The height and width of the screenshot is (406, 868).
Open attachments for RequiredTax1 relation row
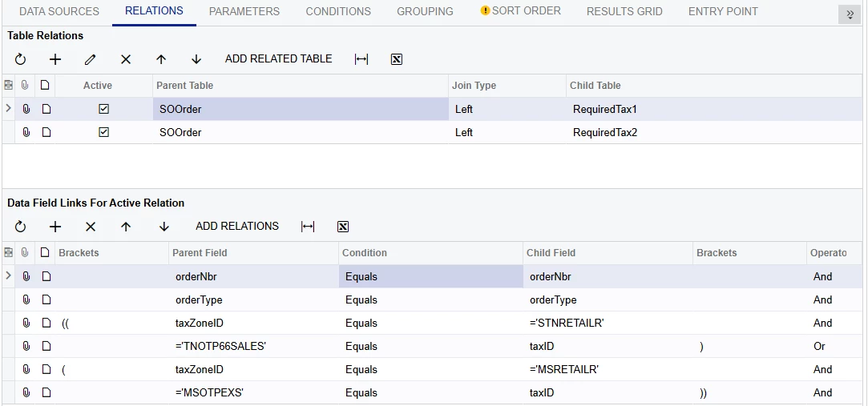pyautogui.click(x=26, y=109)
